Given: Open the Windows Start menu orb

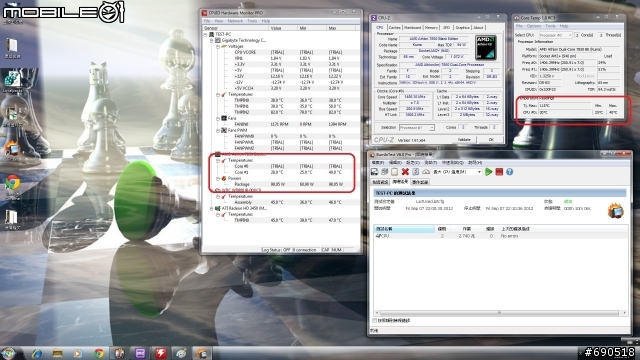Looking at the screenshot, I should [x=8, y=353].
